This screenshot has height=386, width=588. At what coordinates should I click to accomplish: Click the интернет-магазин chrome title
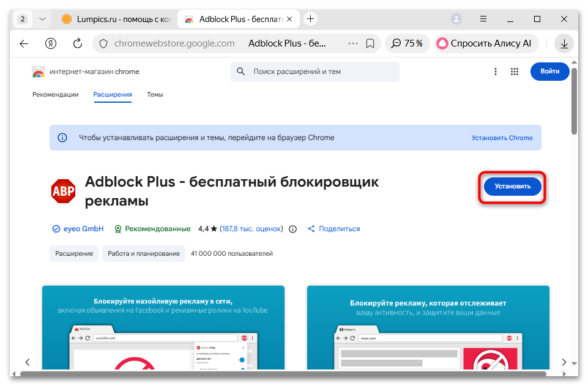point(94,72)
